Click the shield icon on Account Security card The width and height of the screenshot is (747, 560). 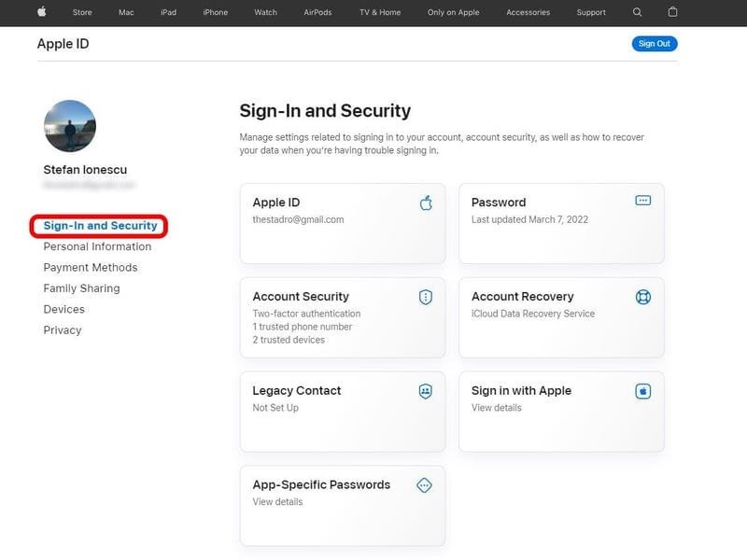pos(426,297)
